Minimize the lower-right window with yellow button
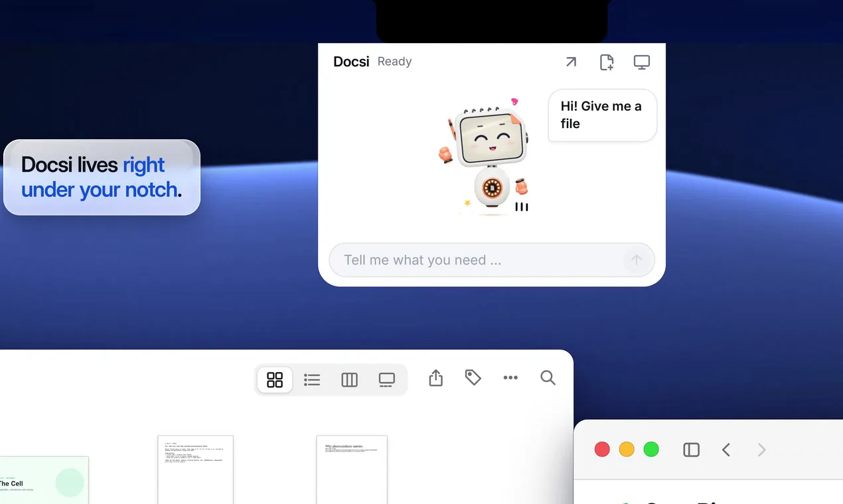843x504 pixels. (627, 450)
